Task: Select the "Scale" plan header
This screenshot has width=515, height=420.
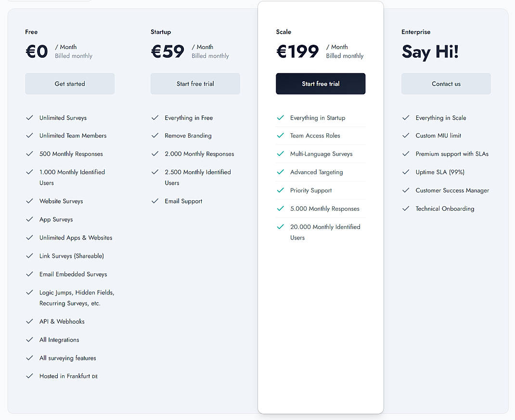Action: click(x=283, y=32)
